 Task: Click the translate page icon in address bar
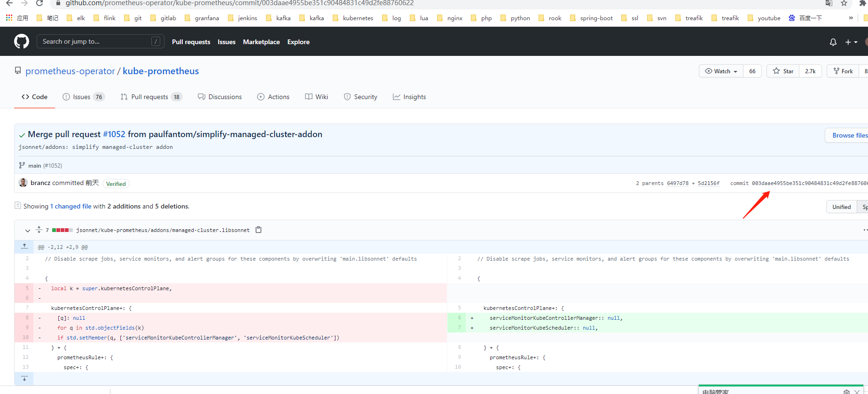pyautogui.click(x=829, y=3)
